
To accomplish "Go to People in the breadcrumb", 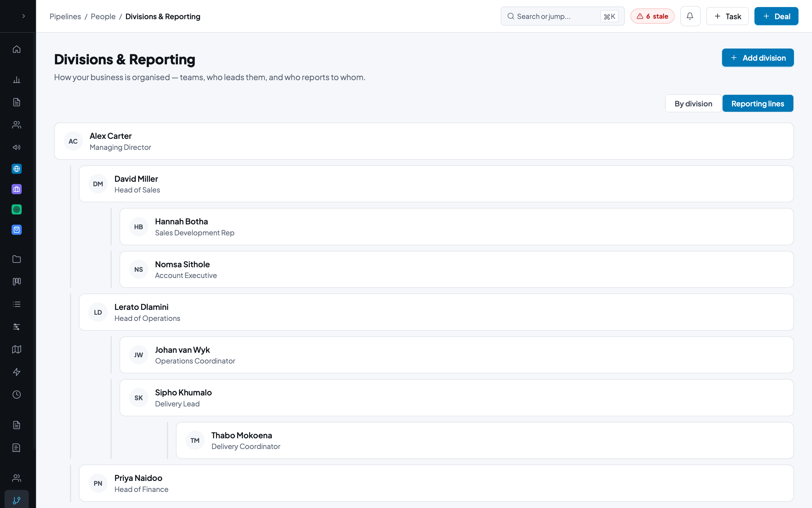I will point(103,16).
